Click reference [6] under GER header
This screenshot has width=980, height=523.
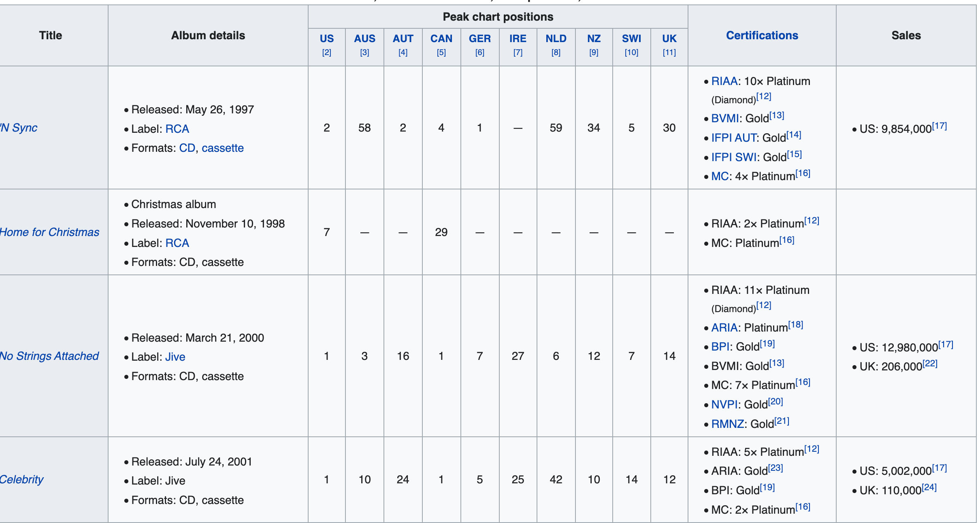pos(480,53)
